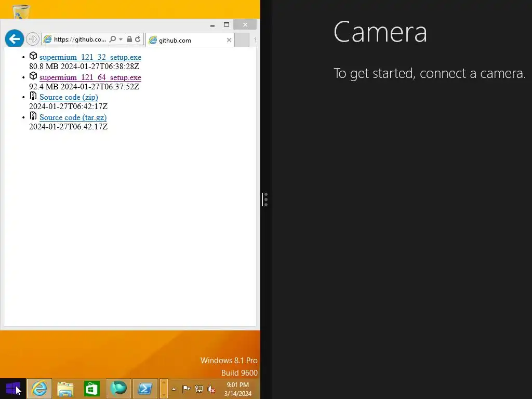Viewport: 532px width, 399px height.
Task: Click zip file icon beside Source code (zip)
Action: (x=33, y=96)
